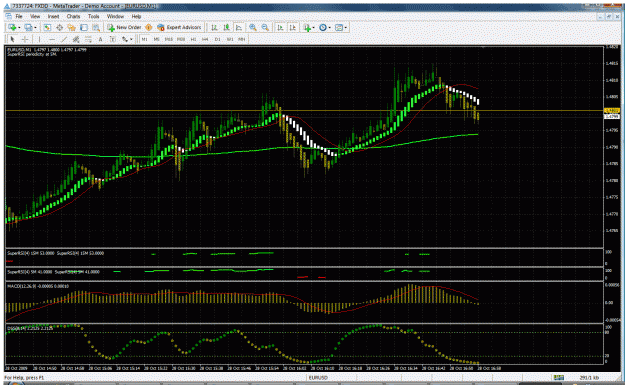Image resolution: width=625 pixels, height=385 pixels.
Task: Select the Vertical Line drawing tool
Action: (39, 39)
